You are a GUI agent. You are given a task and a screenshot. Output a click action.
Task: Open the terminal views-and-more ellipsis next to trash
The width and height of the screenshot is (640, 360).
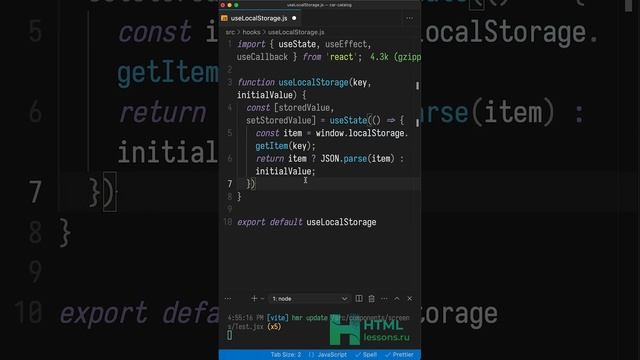point(384,299)
